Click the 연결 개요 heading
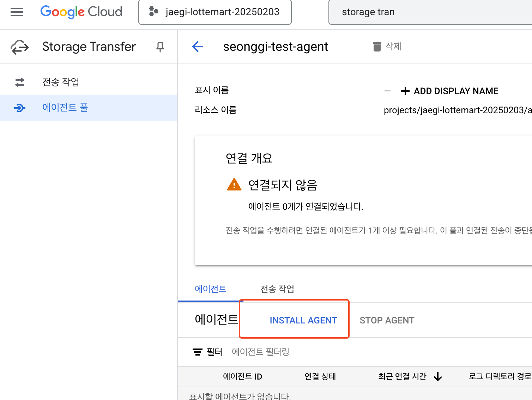 click(249, 158)
